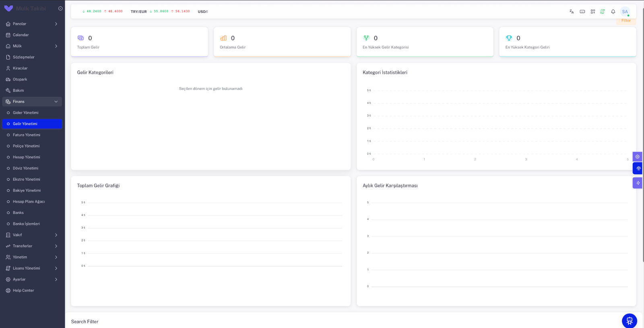Expand the Lisans Yönetimi menu

(x=32, y=268)
